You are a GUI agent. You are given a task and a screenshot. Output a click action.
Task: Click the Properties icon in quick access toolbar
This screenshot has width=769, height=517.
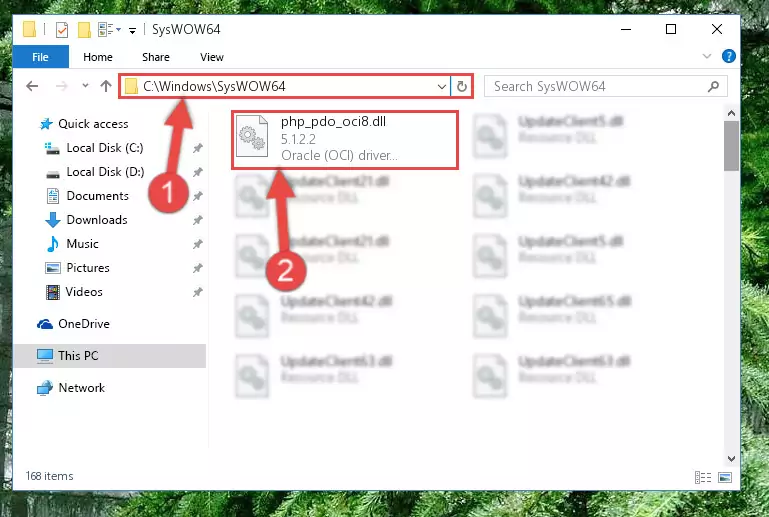(62, 30)
